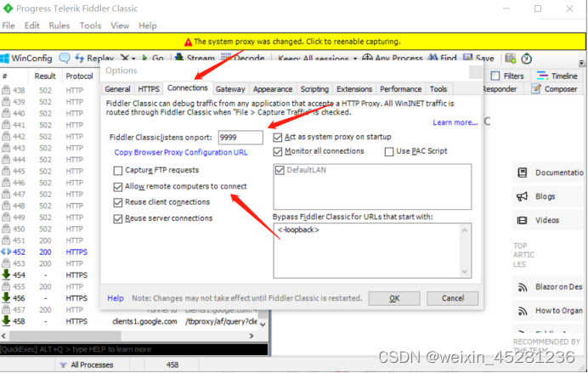Open the AutoResponder tab
This screenshot has width=588, height=373.
[x=500, y=89]
